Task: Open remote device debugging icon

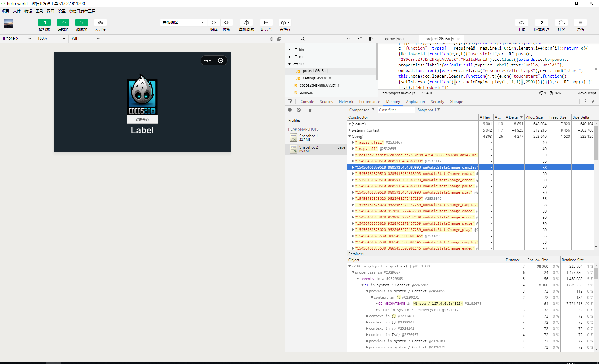Action: tap(246, 22)
